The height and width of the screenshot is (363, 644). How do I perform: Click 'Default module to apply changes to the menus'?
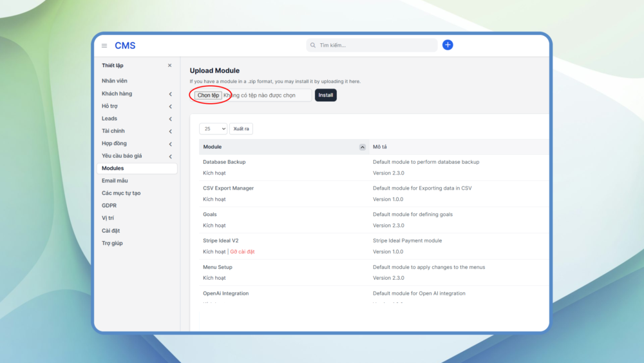click(x=429, y=267)
